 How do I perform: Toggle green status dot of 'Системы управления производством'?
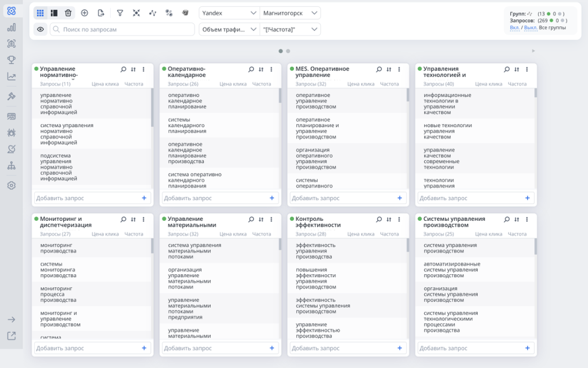[x=420, y=218]
